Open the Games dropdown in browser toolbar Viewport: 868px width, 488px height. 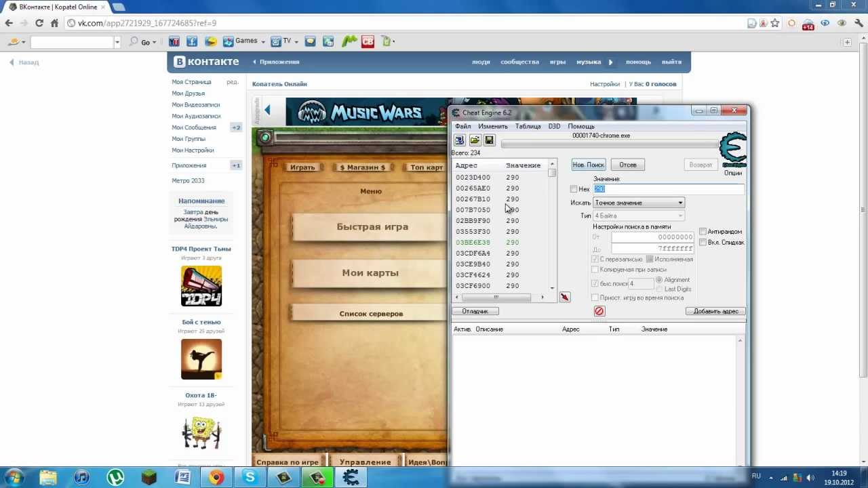(263, 41)
